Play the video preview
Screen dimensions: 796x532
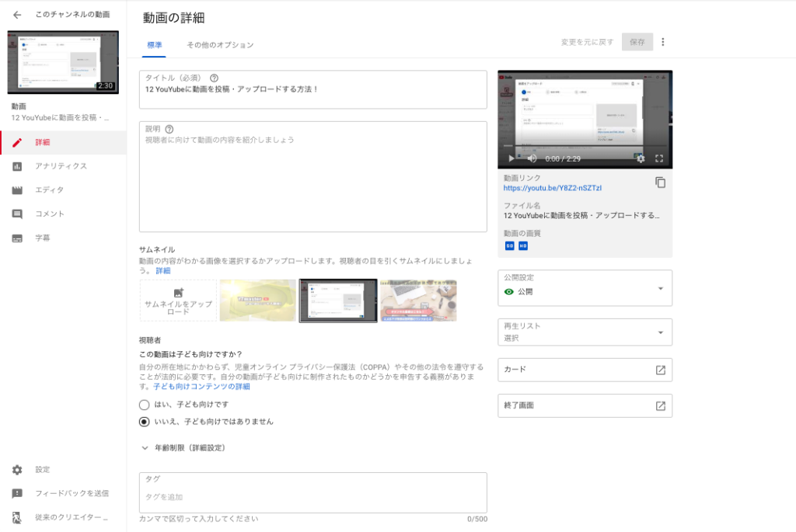(x=511, y=158)
